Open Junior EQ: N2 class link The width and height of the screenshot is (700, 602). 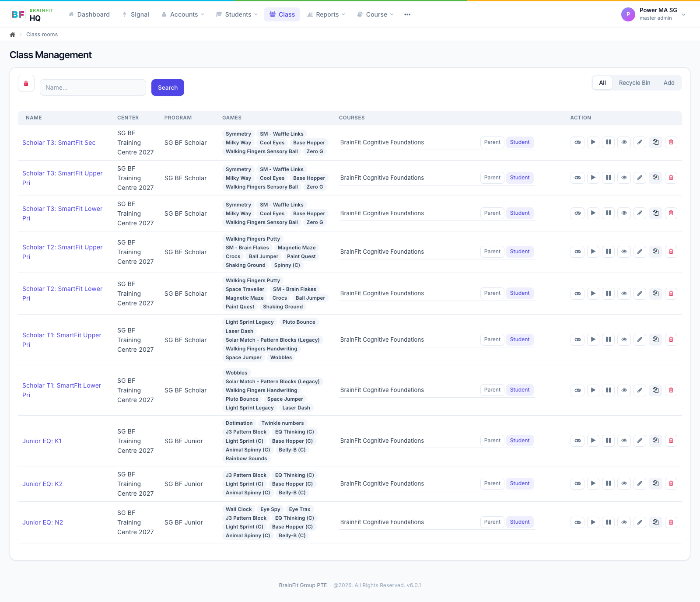coord(43,522)
